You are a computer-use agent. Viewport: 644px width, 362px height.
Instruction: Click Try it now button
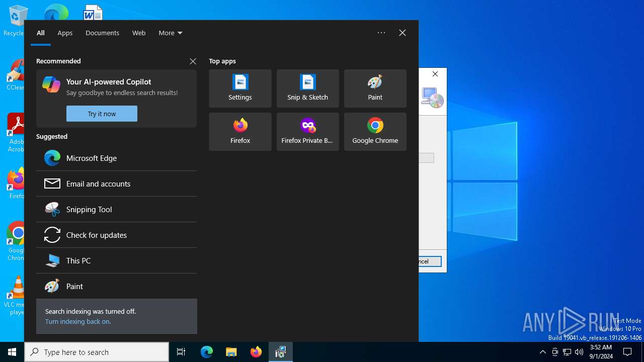pos(102,114)
